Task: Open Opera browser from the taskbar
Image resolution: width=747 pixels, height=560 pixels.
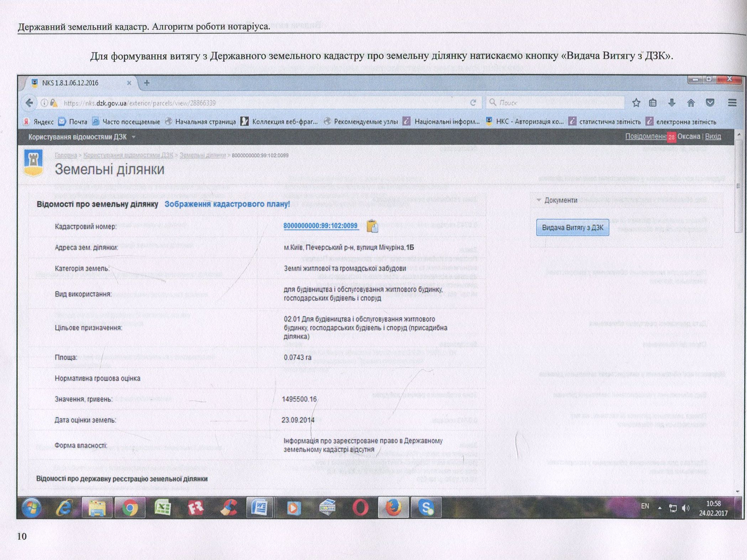Action: coord(360,507)
